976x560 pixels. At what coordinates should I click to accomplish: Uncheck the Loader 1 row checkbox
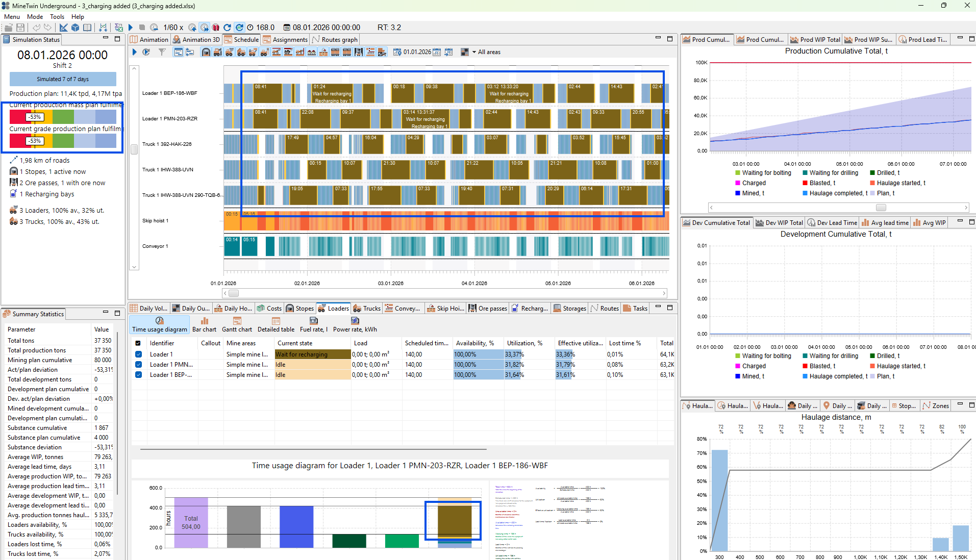[x=138, y=354]
